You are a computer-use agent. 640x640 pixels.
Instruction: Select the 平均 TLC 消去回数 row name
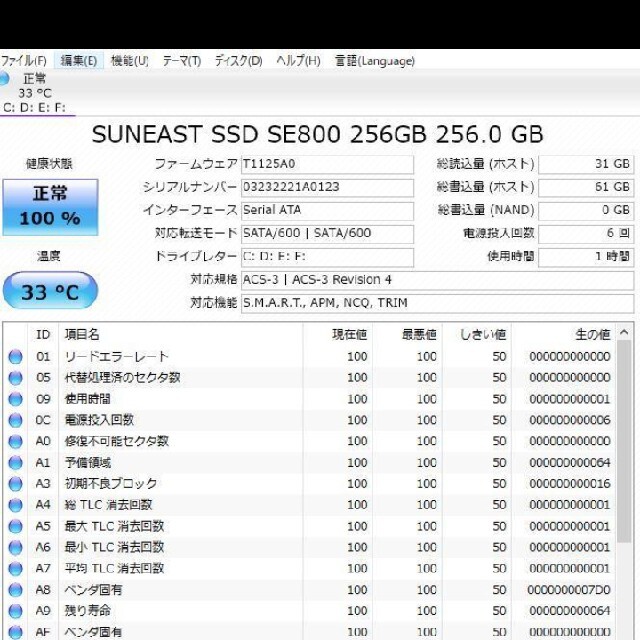click(114, 569)
